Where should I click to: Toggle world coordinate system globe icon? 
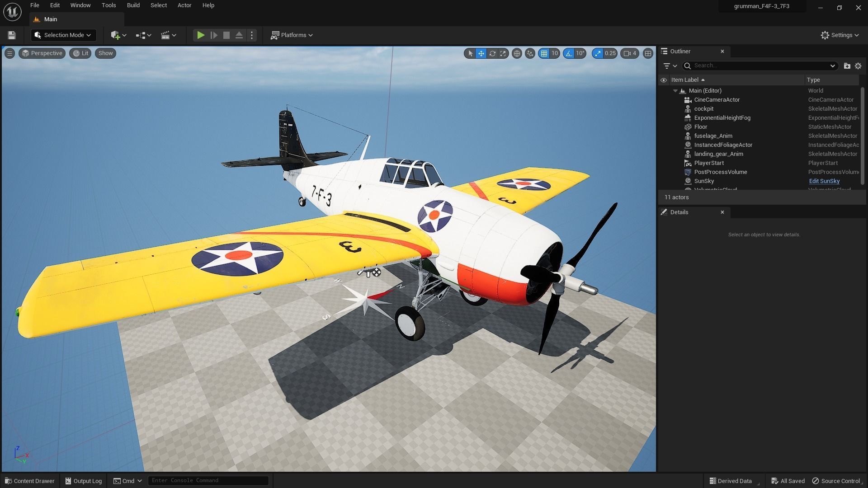tap(517, 53)
